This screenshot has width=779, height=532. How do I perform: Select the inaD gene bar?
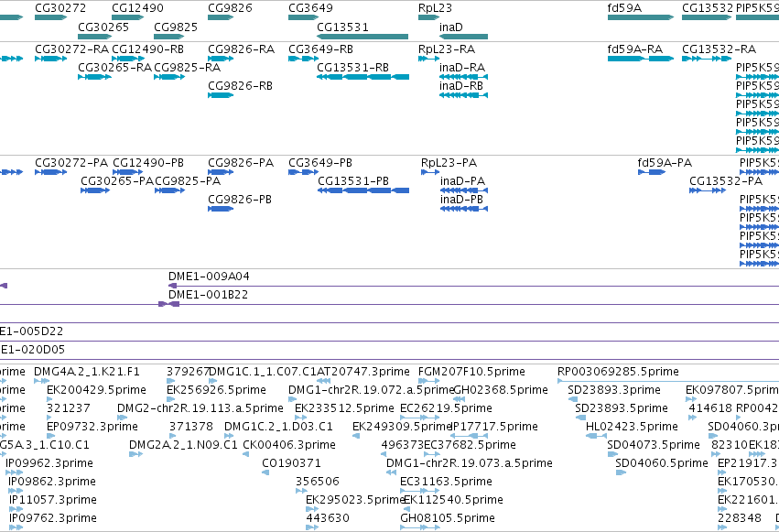(463, 37)
